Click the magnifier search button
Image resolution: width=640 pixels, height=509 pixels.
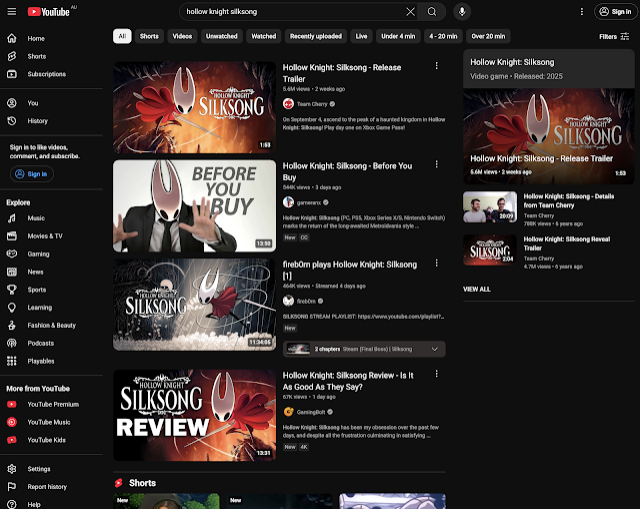pyautogui.click(x=432, y=12)
